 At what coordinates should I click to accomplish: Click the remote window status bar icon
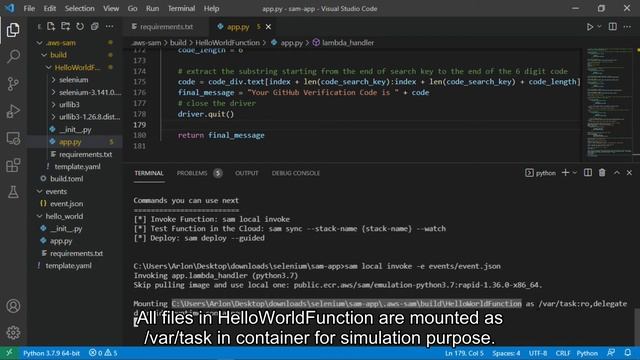(x=9, y=353)
